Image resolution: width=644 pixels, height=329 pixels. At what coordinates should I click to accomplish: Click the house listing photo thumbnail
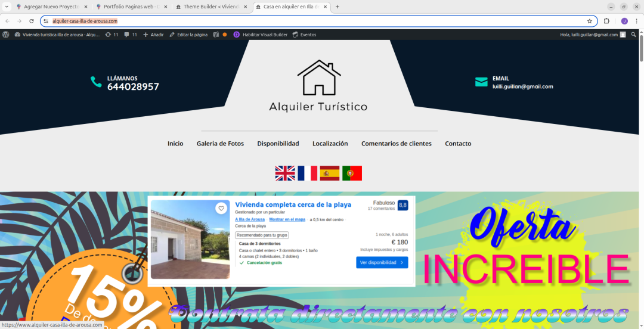190,240
